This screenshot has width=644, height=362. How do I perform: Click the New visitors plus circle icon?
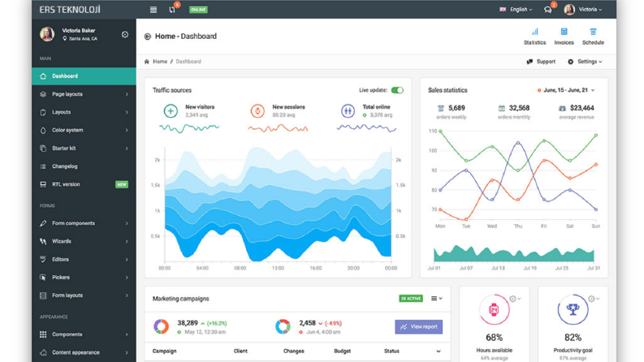(171, 111)
